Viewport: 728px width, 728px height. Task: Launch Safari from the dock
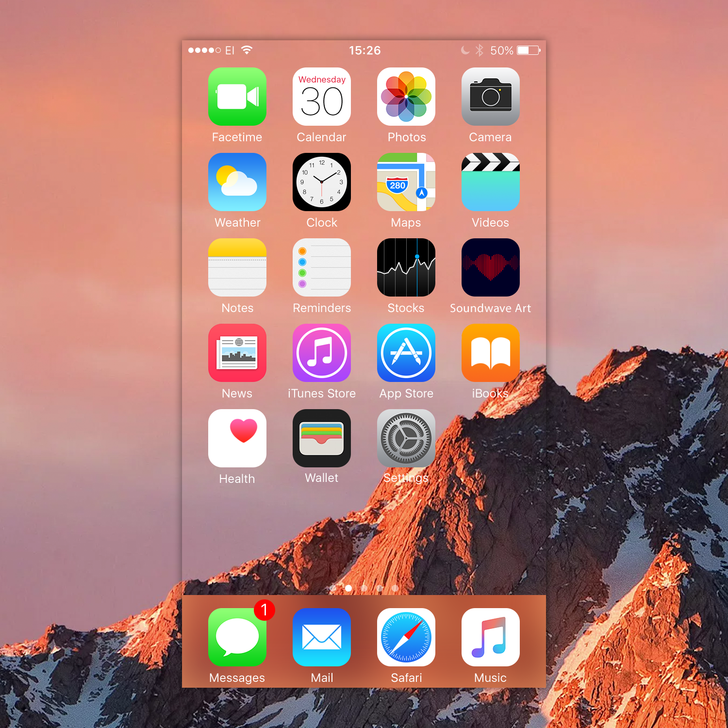(406, 637)
